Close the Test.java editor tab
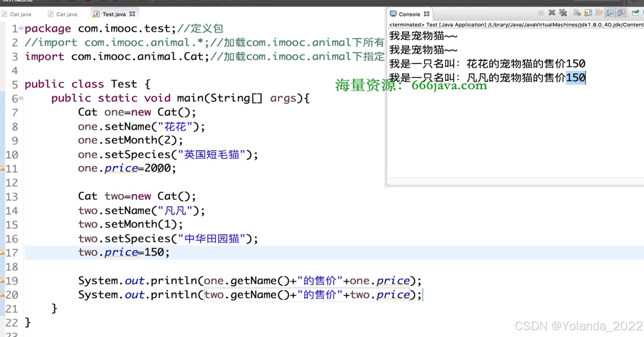The image size is (644, 337). [132, 14]
